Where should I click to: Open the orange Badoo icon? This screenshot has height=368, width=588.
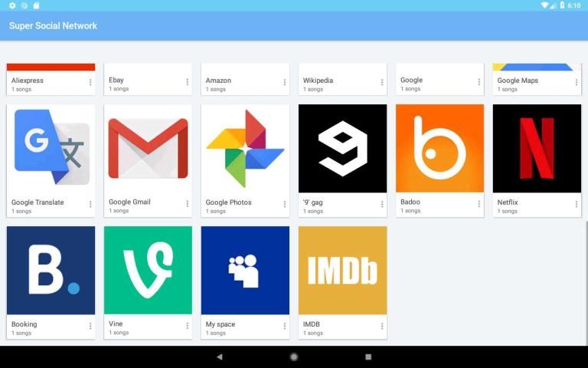click(439, 149)
